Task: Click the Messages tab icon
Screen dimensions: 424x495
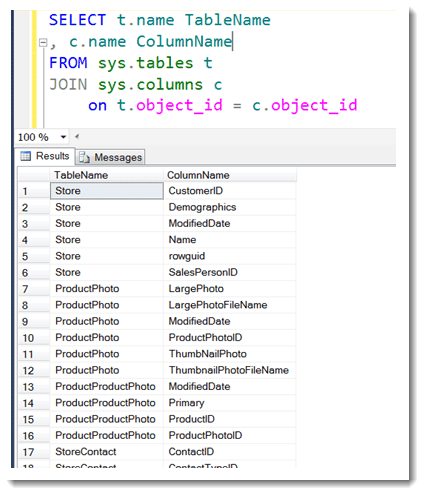Action: tap(84, 157)
